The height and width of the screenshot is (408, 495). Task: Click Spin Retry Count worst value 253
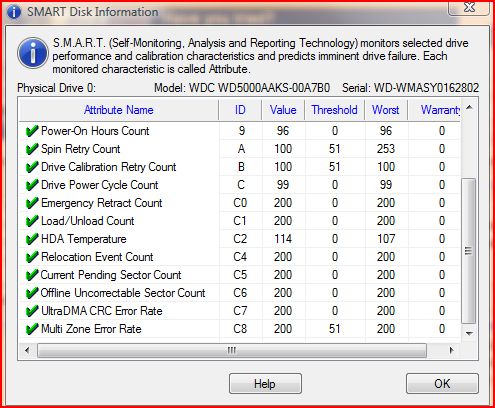(386, 149)
